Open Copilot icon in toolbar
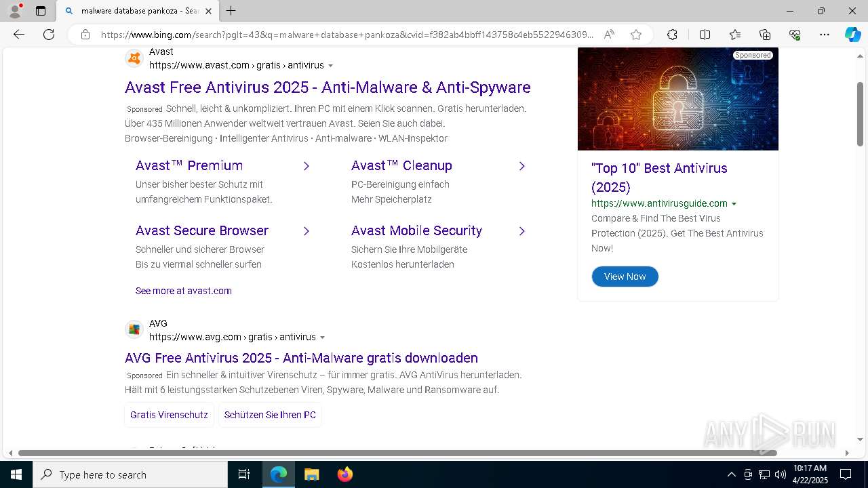The height and width of the screenshot is (488, 868). click(x=852, y=35)
